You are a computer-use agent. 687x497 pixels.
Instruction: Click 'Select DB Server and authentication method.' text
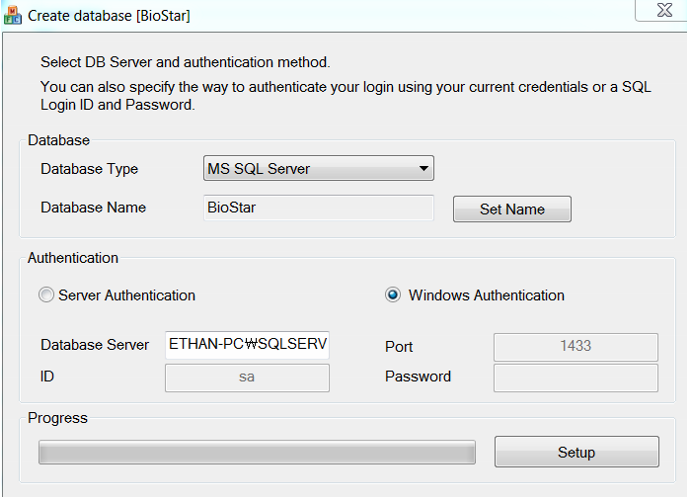185,62
